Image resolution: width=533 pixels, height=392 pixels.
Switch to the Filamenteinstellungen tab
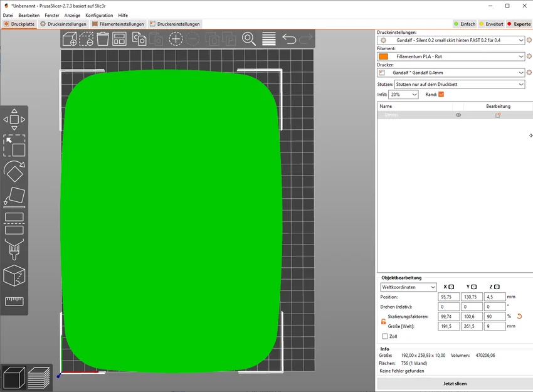point(119,24)
